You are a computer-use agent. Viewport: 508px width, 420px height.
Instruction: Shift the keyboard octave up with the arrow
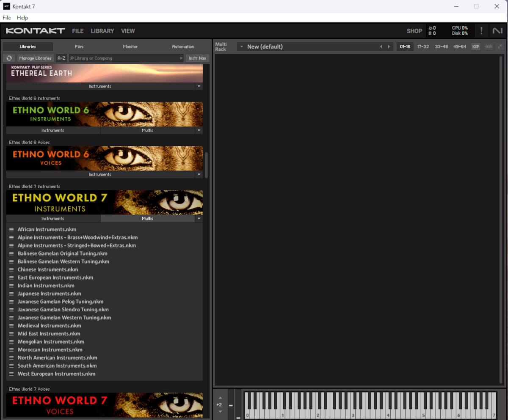[x=220, y=398]
